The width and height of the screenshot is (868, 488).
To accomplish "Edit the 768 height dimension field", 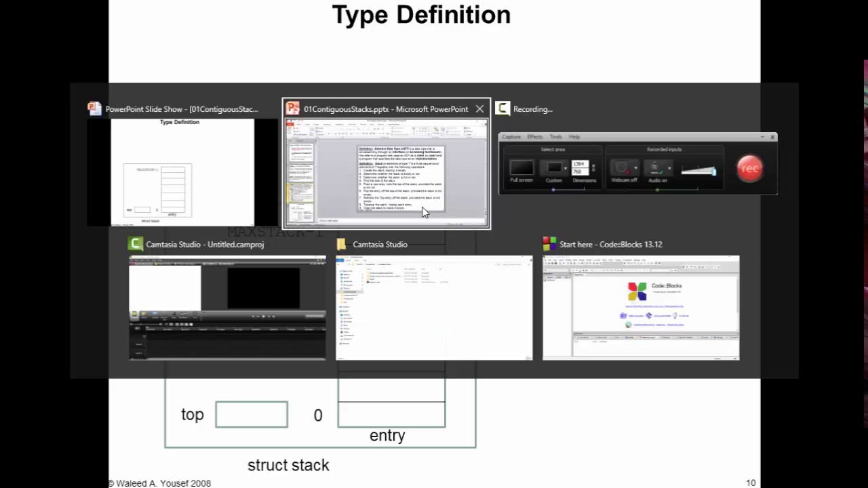I will coord(580,171).
